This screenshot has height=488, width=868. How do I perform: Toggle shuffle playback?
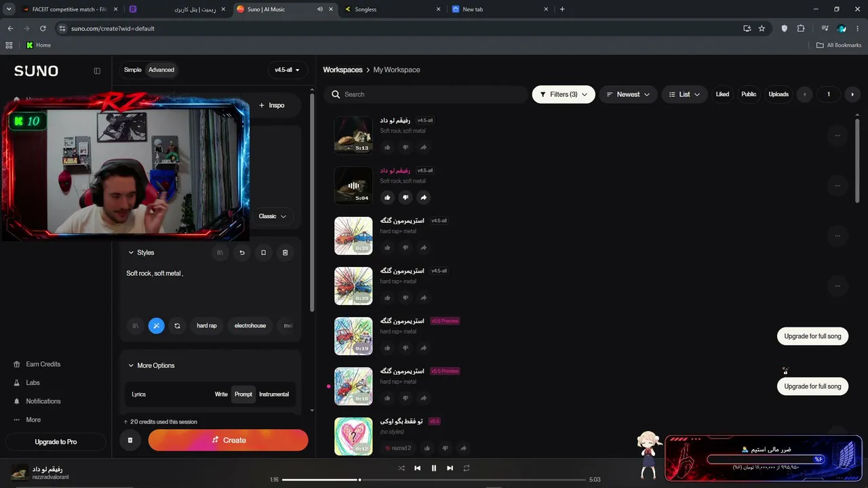coord(401,468)
